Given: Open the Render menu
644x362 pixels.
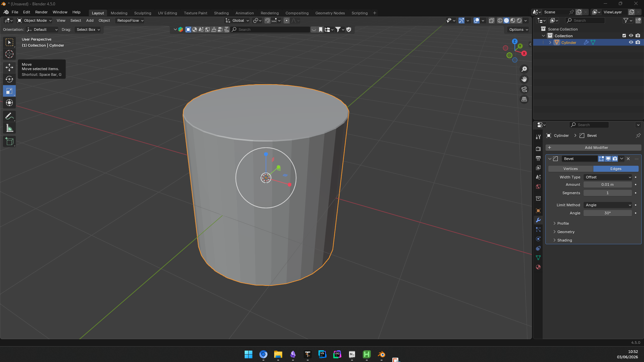Looking at the screenshot, I should (x=41, y=12).
